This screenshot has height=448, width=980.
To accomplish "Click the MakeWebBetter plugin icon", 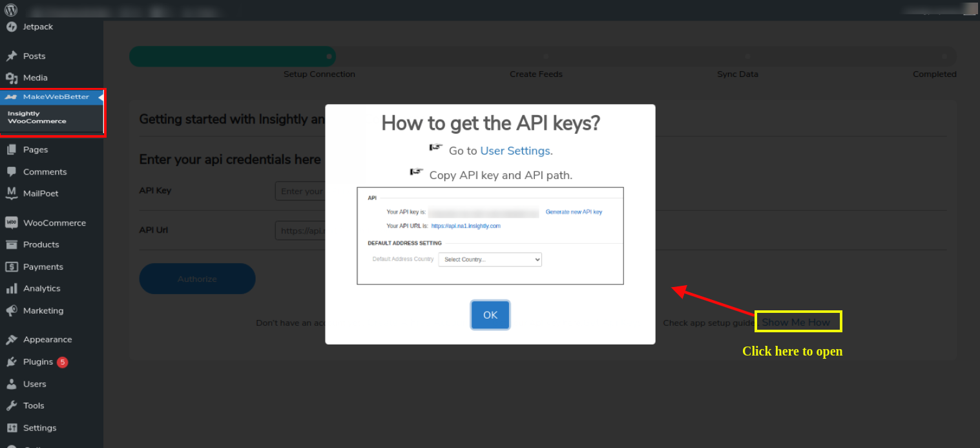I will point(12,96).
